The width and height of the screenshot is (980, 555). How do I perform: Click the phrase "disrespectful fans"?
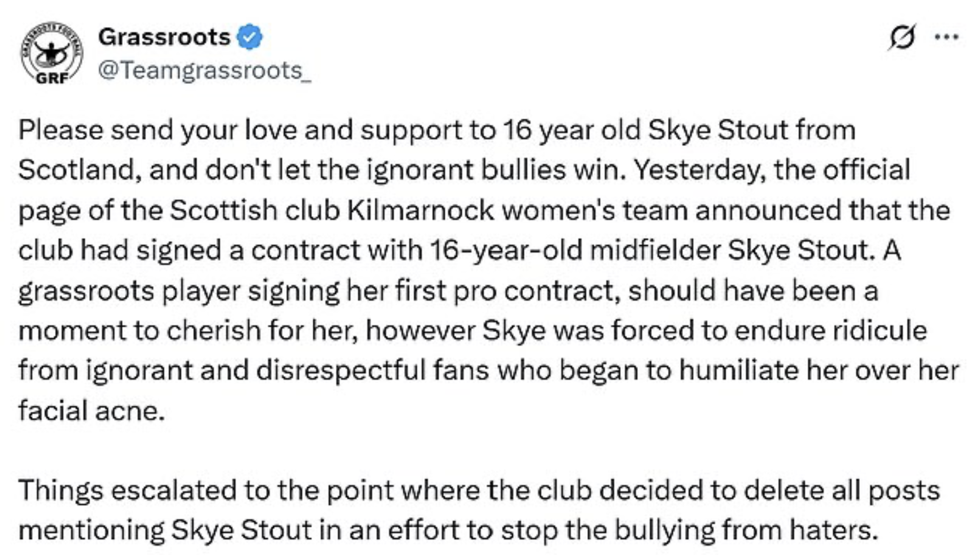coord(372,370)
